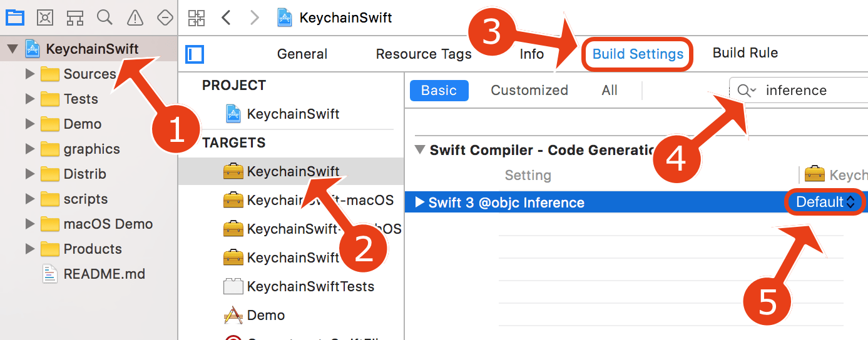Collapse the KeychainSwift root project
The height and width of the screenshot is (340, 868).
[x=13, y=49]
